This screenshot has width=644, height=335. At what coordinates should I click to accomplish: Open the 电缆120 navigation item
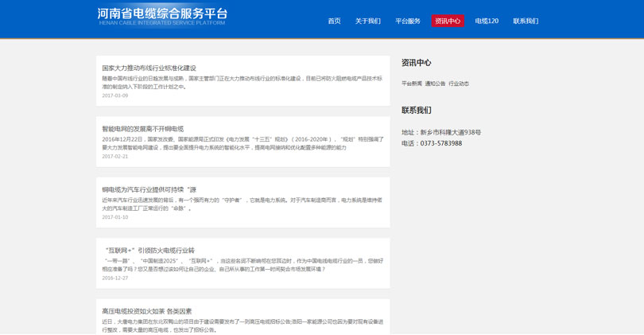487,21
